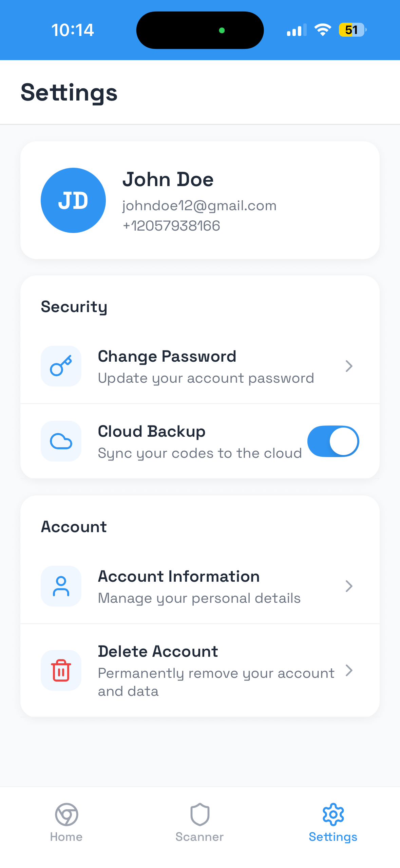
Task: Tap the phone number +12057938166
Action: 171,226
